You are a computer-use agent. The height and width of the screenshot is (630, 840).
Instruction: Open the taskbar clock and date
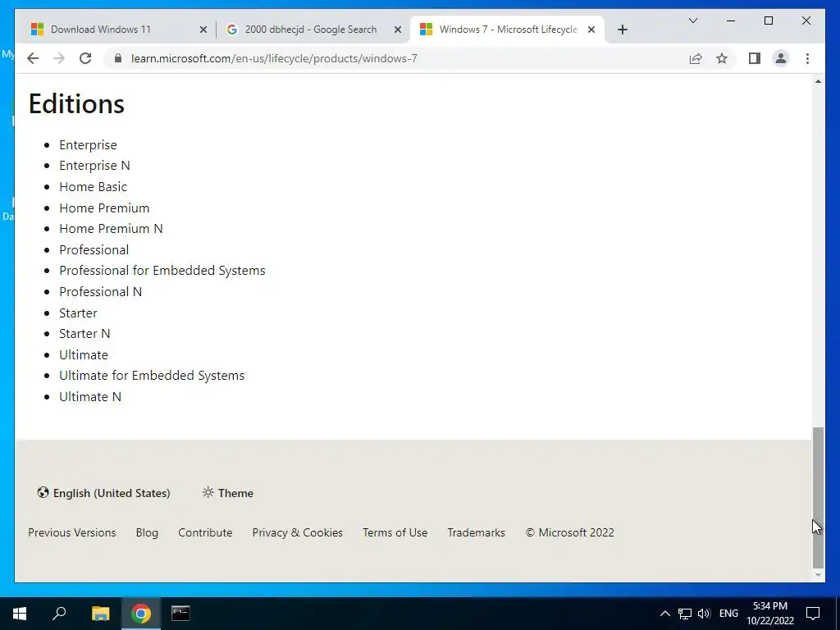[770, 614]
